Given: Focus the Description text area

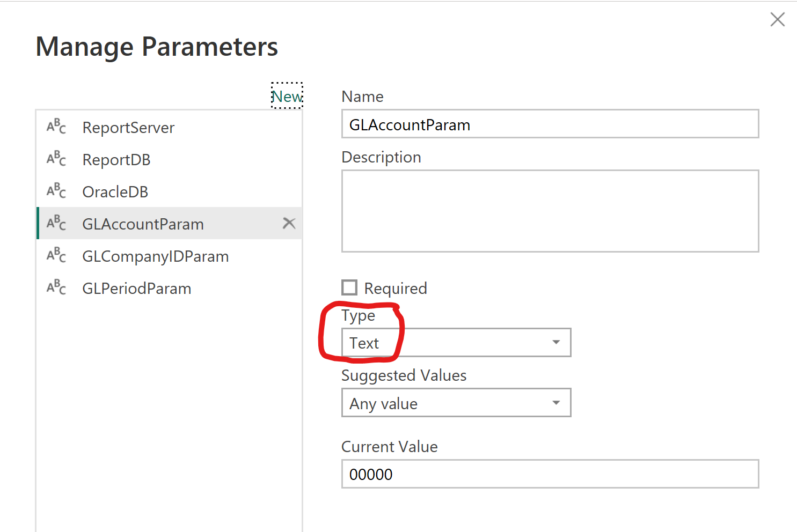Looking at the screenshot, I should pyautogui.click(x=550, y=211).
